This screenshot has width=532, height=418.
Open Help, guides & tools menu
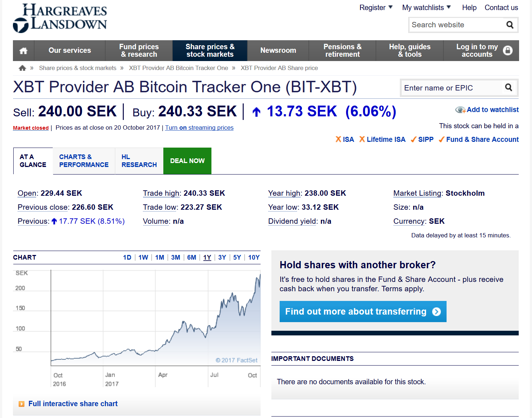coord(410,51)
